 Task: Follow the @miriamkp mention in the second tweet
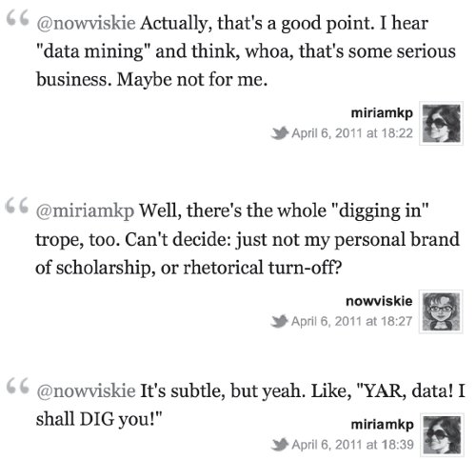pyautogui.click(x=85, y=211)
